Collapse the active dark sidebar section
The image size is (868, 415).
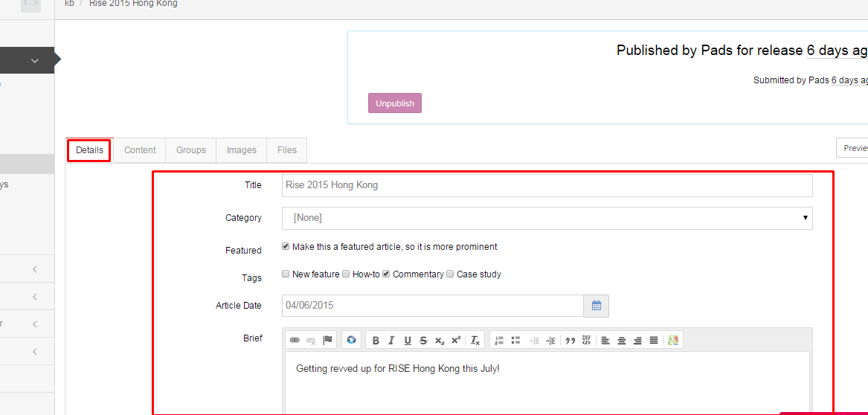[x=34, y=61]
